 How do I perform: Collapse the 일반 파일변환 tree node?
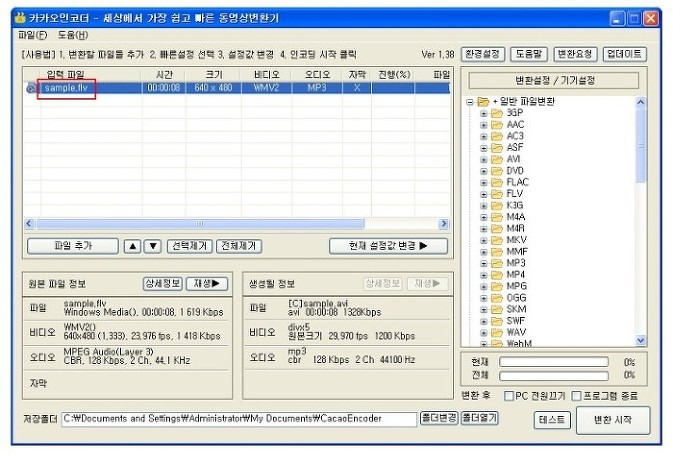[x=470, y=102]
